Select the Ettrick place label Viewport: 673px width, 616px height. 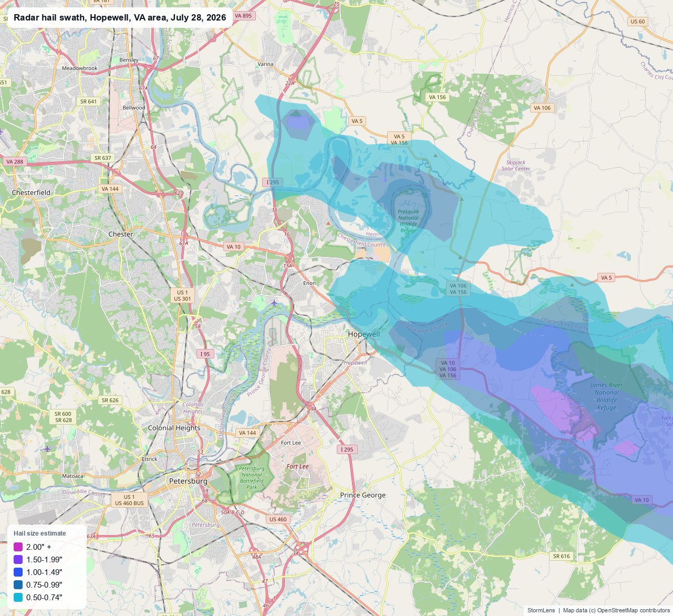pyautogui.click(x=150, y=459)
